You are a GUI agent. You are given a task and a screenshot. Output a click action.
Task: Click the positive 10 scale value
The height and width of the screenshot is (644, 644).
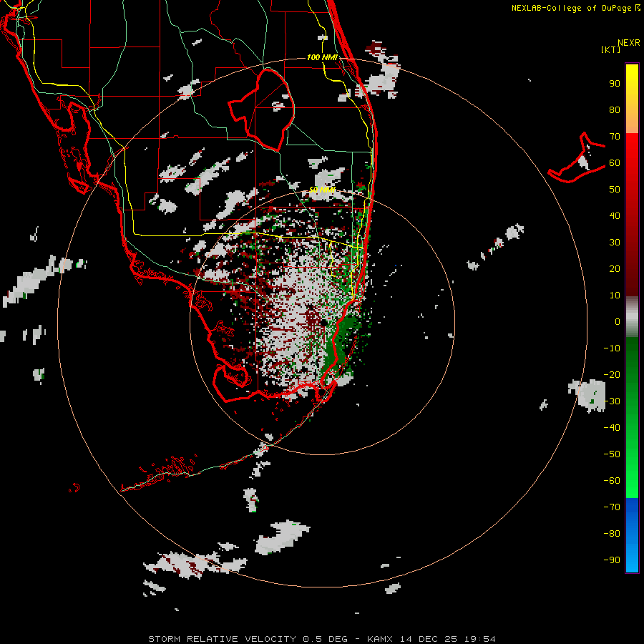click(615, 296)
